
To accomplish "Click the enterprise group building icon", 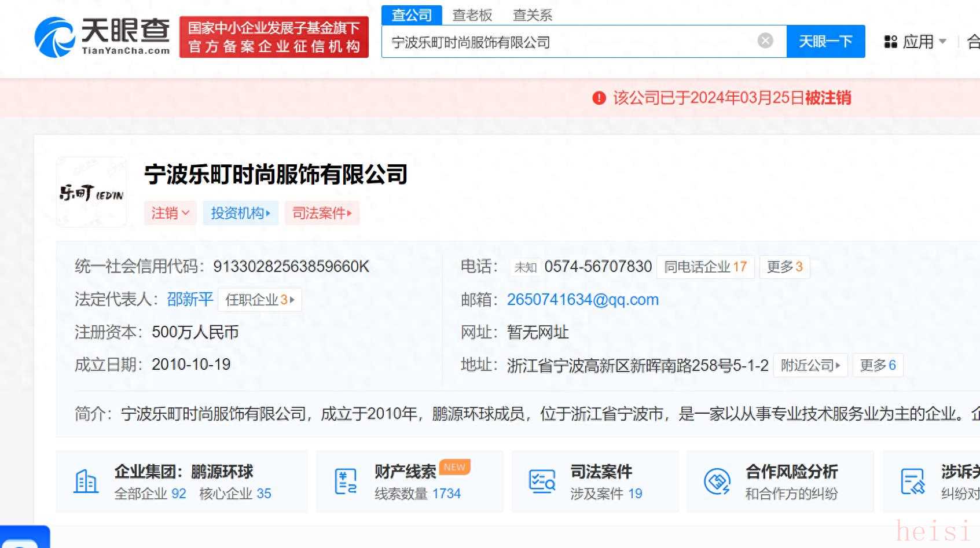I will tap(86, 481).
